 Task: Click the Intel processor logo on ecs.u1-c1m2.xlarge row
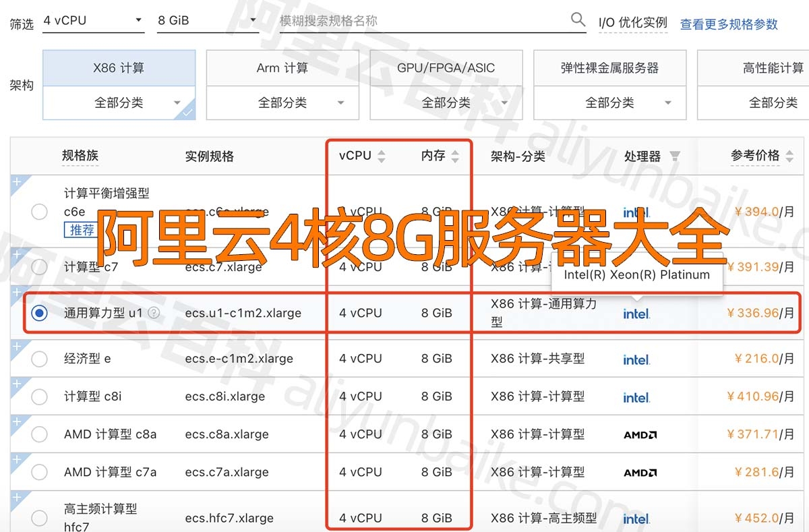pyautogui.click(x=636, y=313)
